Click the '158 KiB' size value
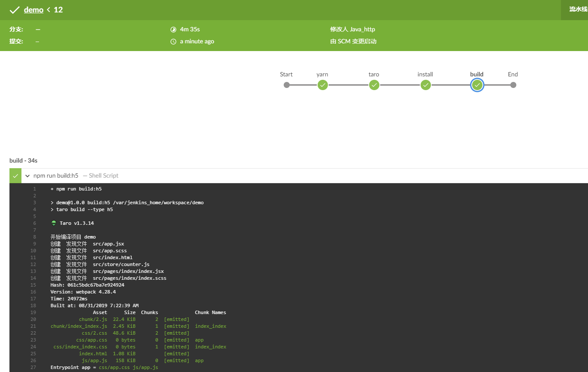588x372 pixels. [126, 360]
